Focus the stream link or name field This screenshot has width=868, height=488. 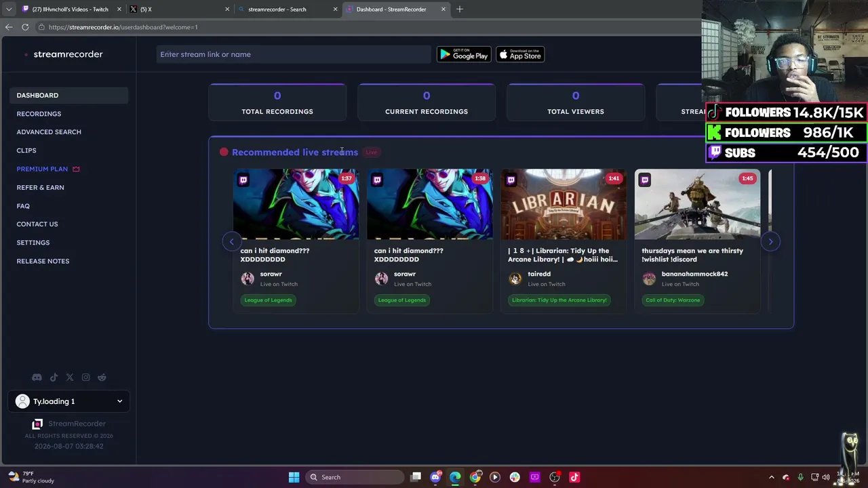coord(293,54)
